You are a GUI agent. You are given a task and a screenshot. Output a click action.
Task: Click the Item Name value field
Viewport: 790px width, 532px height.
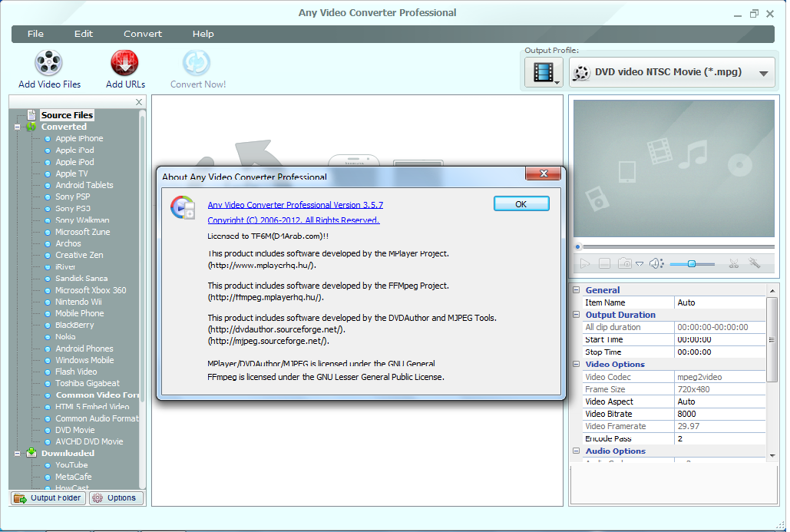click(720, 302)
